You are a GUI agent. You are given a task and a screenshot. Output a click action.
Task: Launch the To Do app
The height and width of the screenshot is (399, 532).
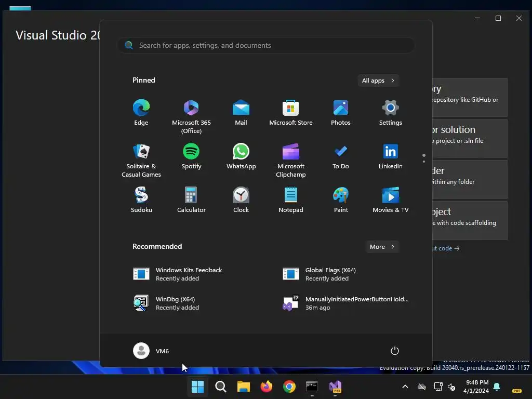341,156
